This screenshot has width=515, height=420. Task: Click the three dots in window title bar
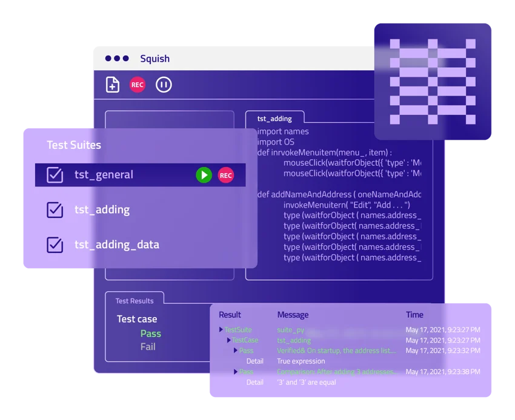[x=117, y=59]
